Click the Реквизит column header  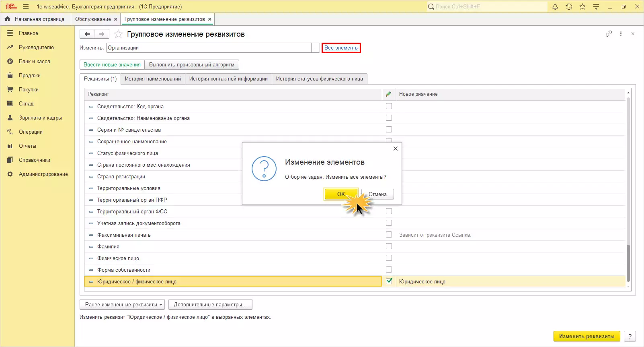[x=233, y=94]
